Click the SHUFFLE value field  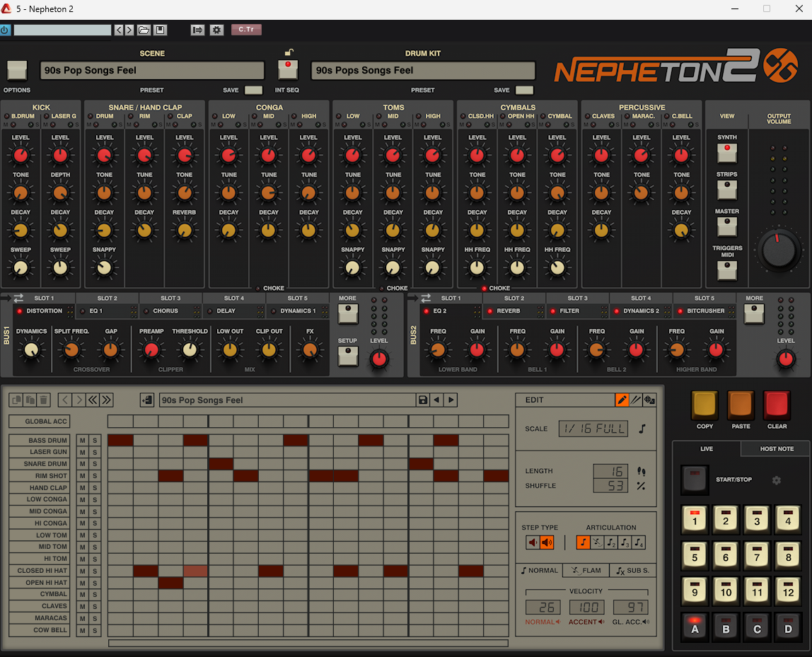click(x=610, y=486)
